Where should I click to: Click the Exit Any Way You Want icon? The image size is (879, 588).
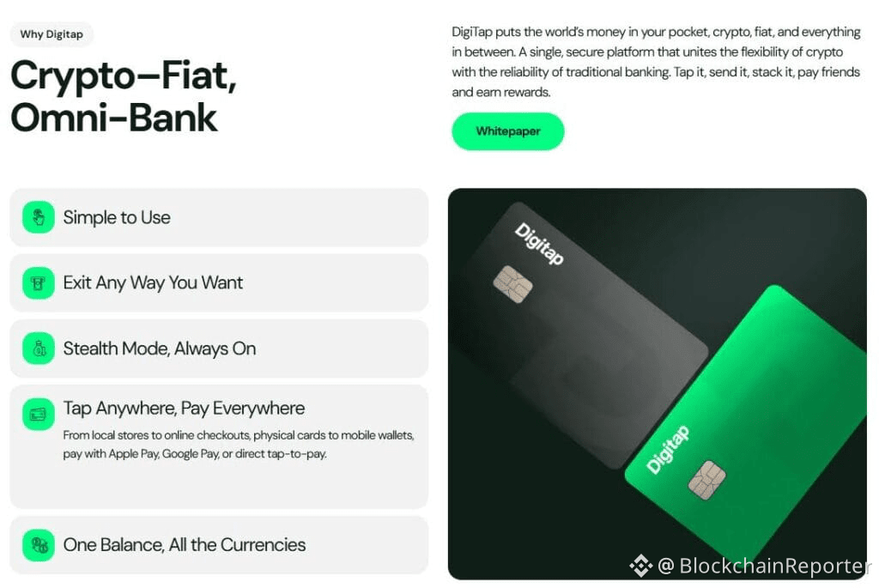point(38,283)
